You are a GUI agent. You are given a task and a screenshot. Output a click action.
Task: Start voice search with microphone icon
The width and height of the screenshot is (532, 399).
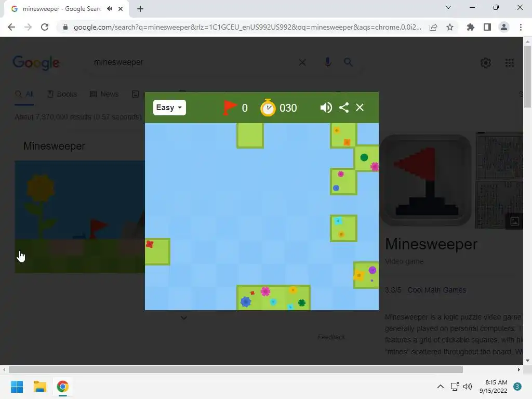click(x=328, y=62)
